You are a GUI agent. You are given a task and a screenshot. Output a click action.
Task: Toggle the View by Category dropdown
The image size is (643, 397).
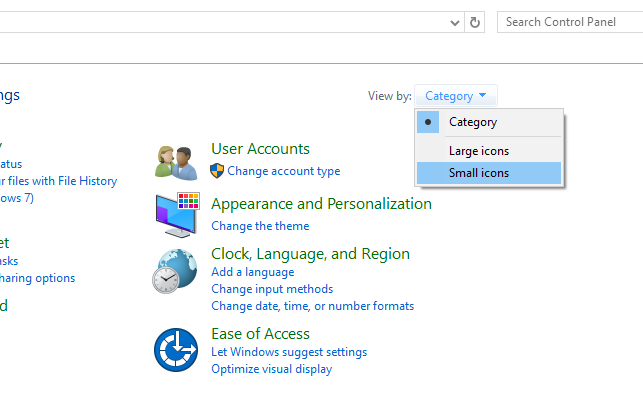tap(456, 96)
